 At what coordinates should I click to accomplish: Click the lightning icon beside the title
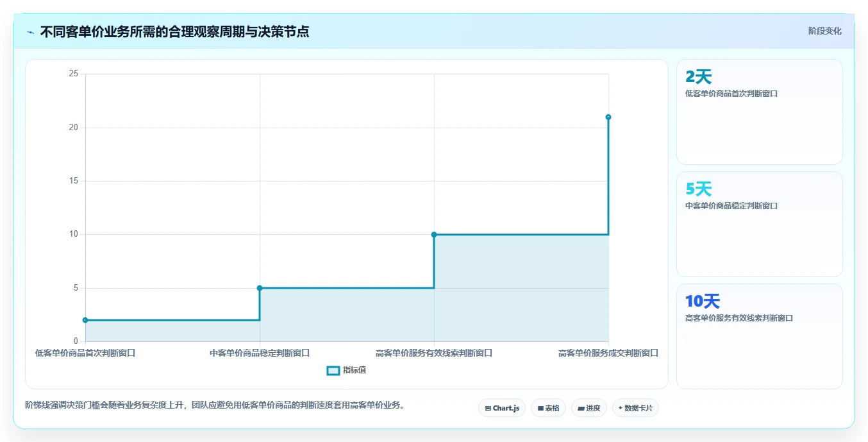[30, 32]
